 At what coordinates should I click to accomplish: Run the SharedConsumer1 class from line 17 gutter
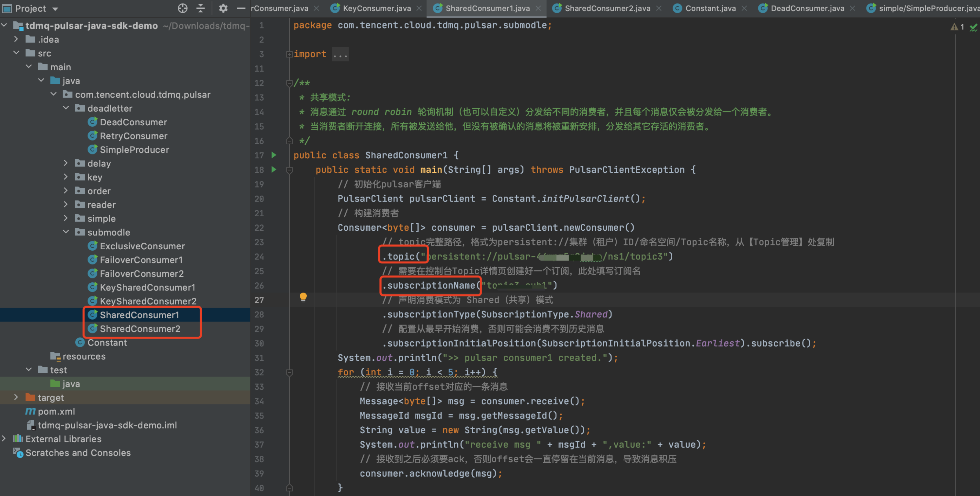point(274,155)
